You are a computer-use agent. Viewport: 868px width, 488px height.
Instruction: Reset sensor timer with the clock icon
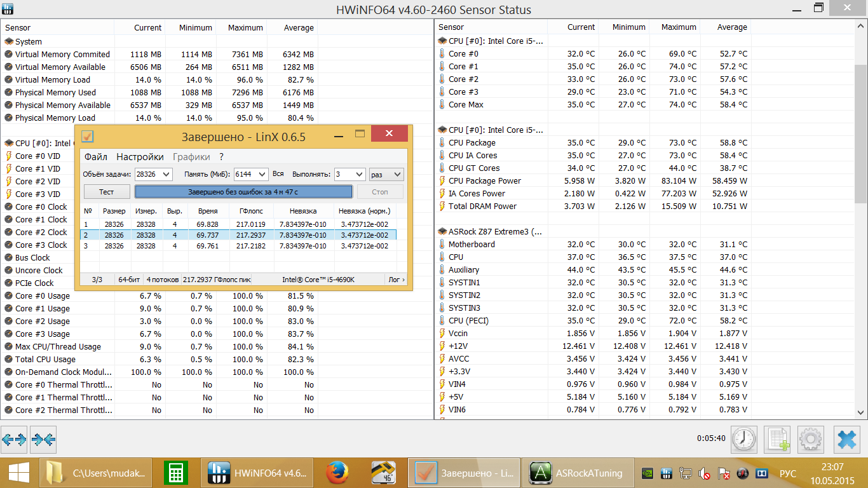[744, 439]
